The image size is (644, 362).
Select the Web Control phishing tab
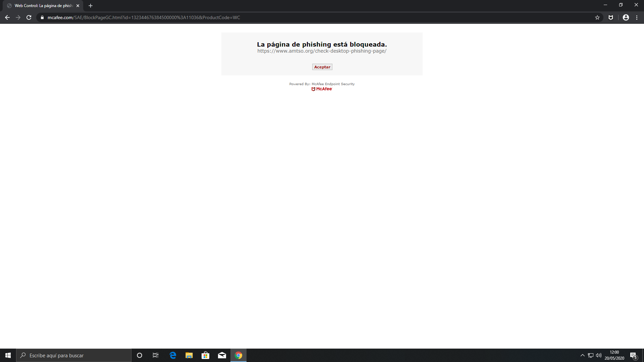[44, 6]
